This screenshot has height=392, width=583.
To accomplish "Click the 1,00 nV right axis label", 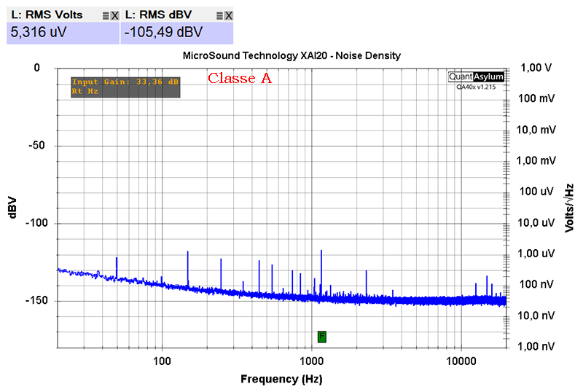I will pos(536,347).
